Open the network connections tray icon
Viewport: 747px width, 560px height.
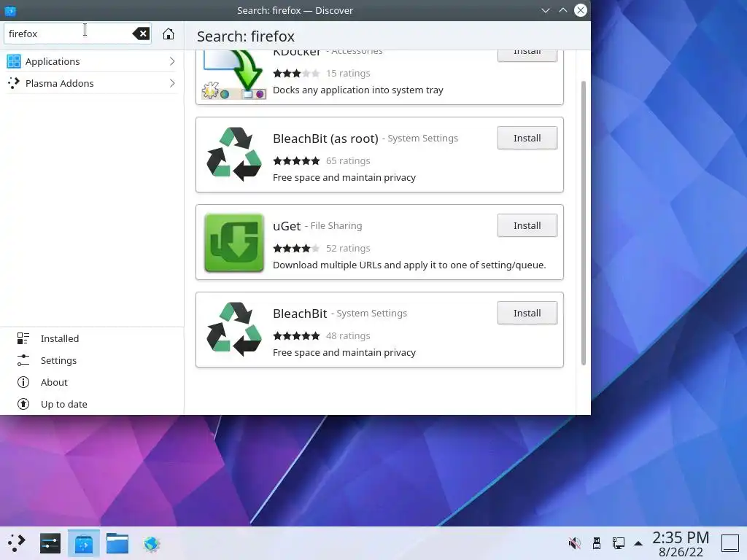pos(619,543)
